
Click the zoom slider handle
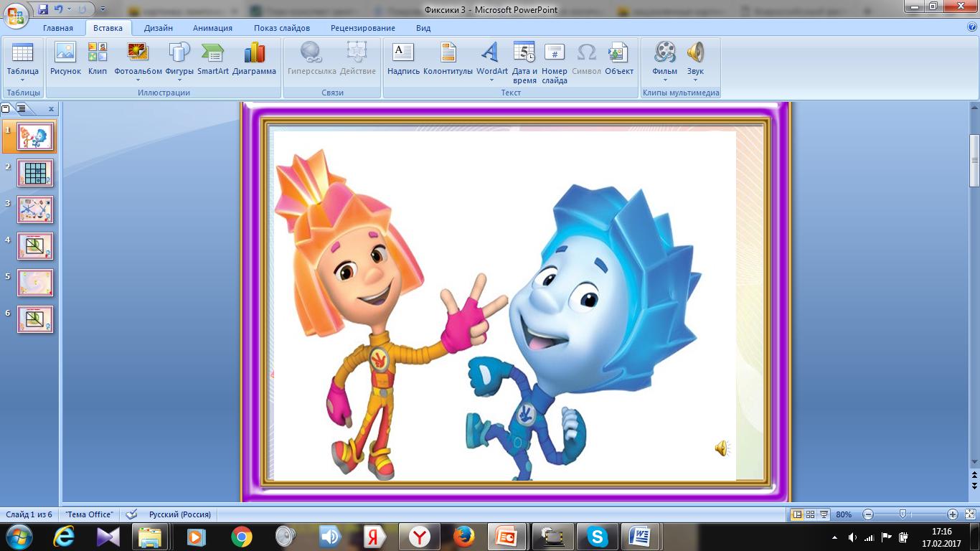[x=903, y=514]
